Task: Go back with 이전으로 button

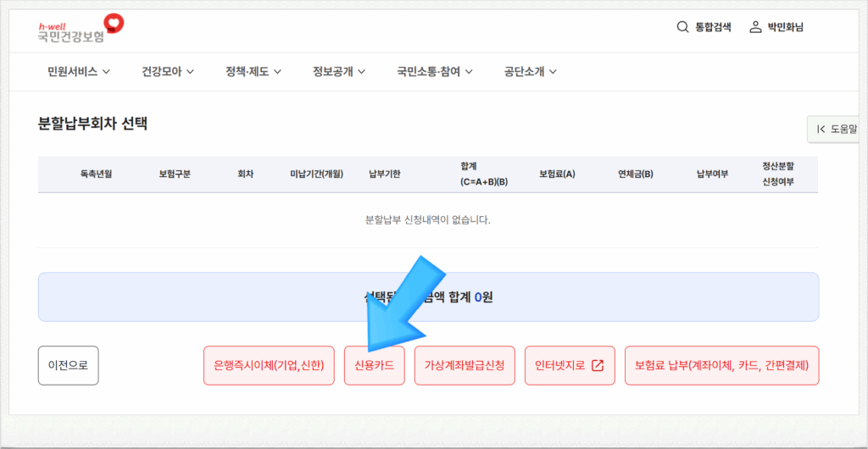Action: (68, 365)
